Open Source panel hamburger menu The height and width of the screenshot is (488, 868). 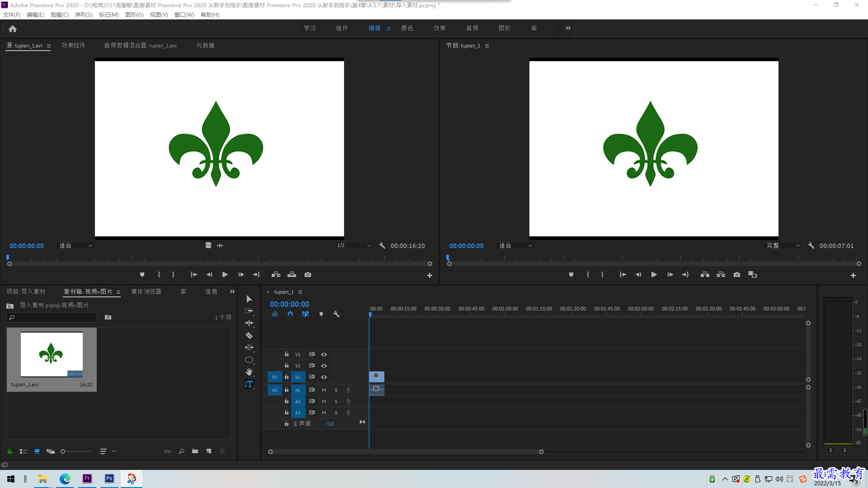(x=49, y=46)
